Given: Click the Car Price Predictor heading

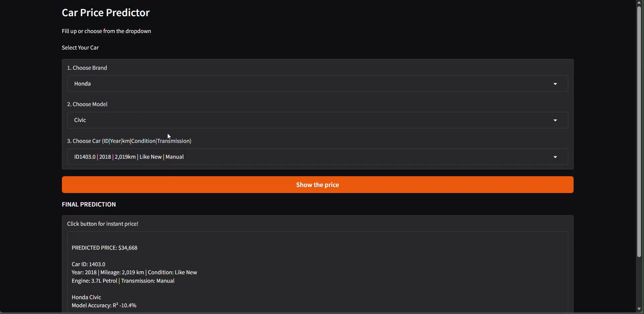Looking at the screenshot, I should click(106, 13).
